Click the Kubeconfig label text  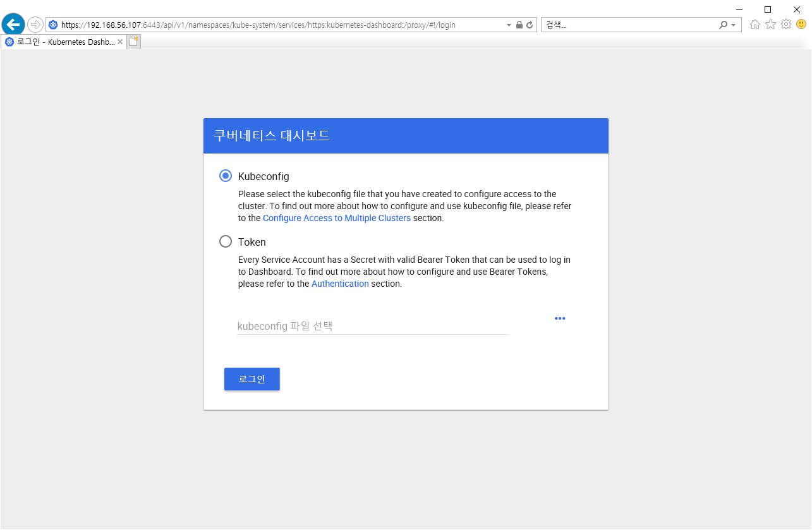[264, 176]
